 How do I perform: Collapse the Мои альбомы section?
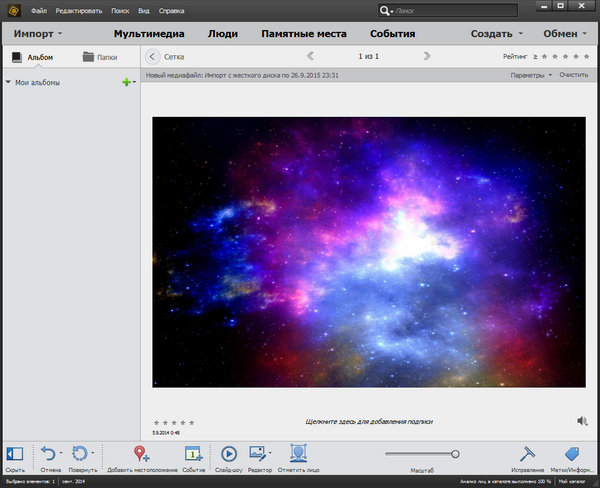(x=10, y=82)
